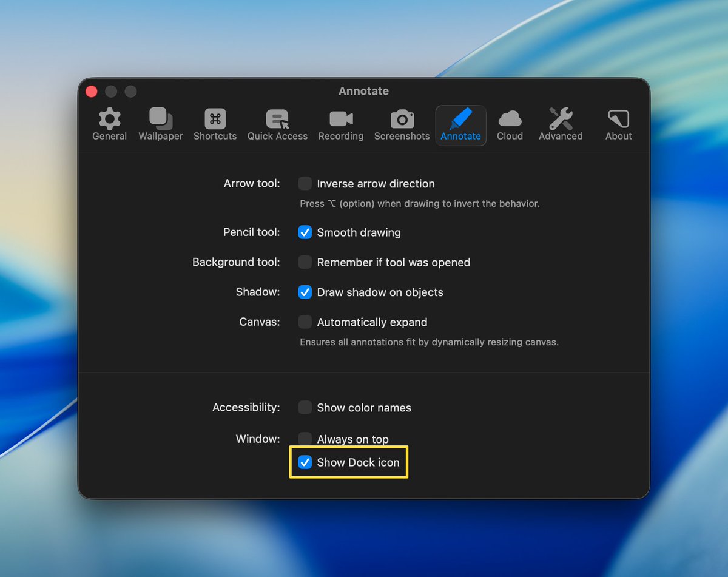Close the Annotate preferences window
Viewport: 728px width, 577px height.
(92, 92)
